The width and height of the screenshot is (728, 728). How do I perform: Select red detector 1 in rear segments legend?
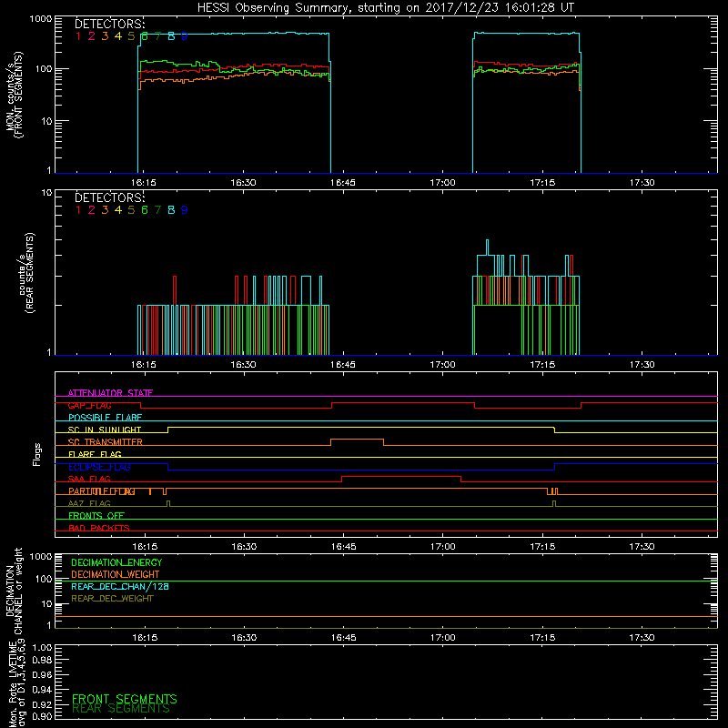click(x=78, y=210)
